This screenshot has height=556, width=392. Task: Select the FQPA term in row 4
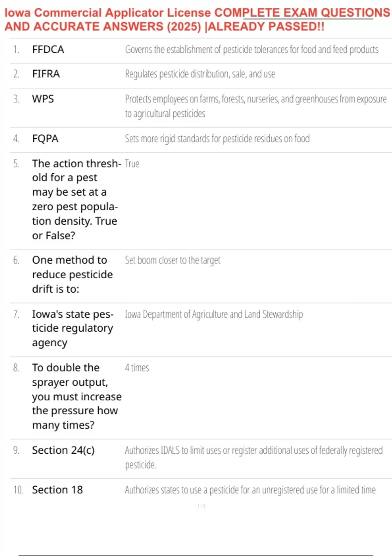tap(45, 139)
